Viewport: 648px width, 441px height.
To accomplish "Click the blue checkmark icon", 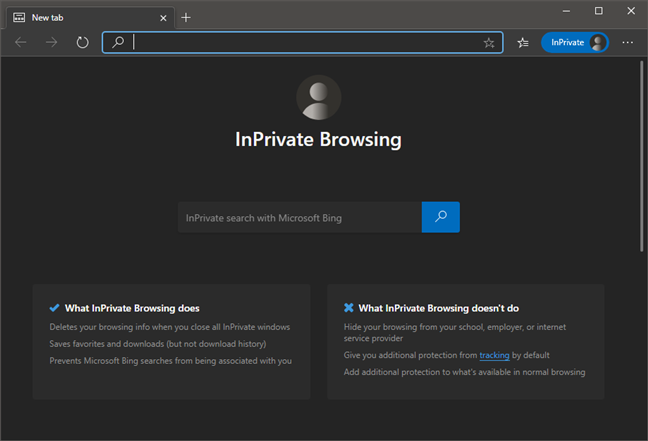I will tap(54, 308).
